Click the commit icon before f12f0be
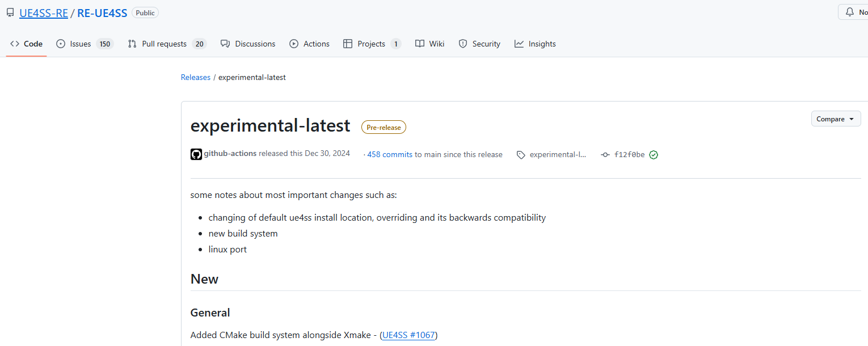Viewport: 868px width, 346px height. [x=605, y=155]
